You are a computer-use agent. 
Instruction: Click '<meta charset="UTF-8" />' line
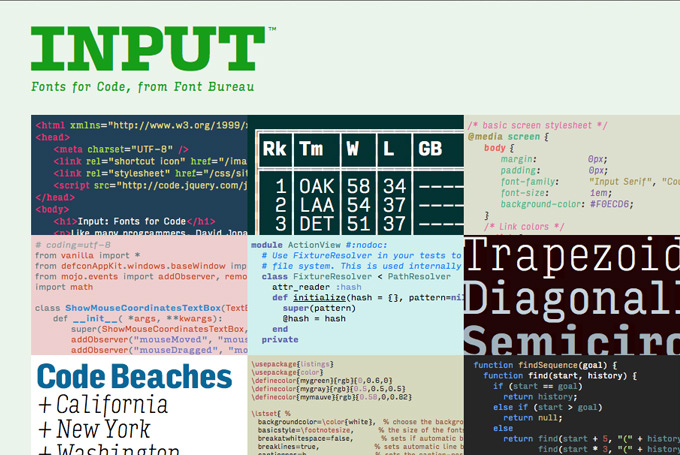pyautogui.click(x=121, y=149)
